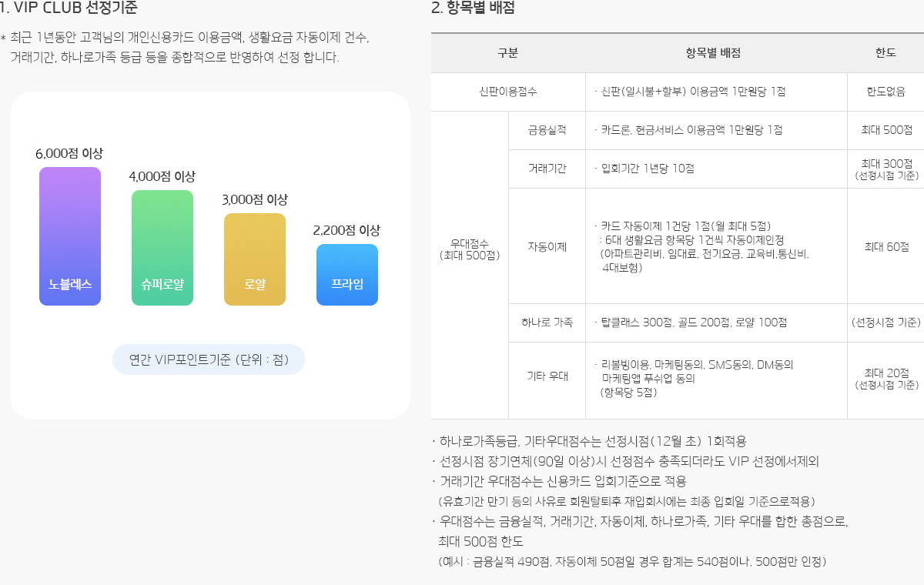
Task: Click the 자동이체 category cell
Action: click(x=547, y=246)
